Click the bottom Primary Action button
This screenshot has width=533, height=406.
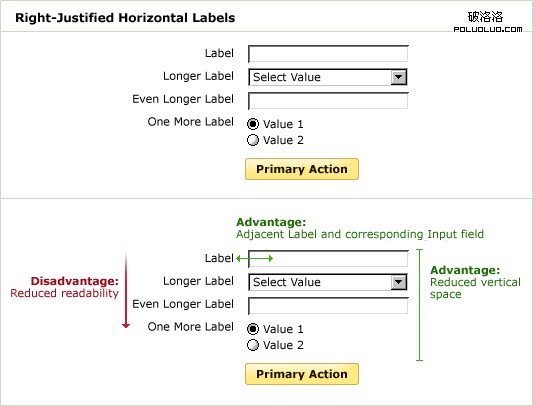coord(302,374)
